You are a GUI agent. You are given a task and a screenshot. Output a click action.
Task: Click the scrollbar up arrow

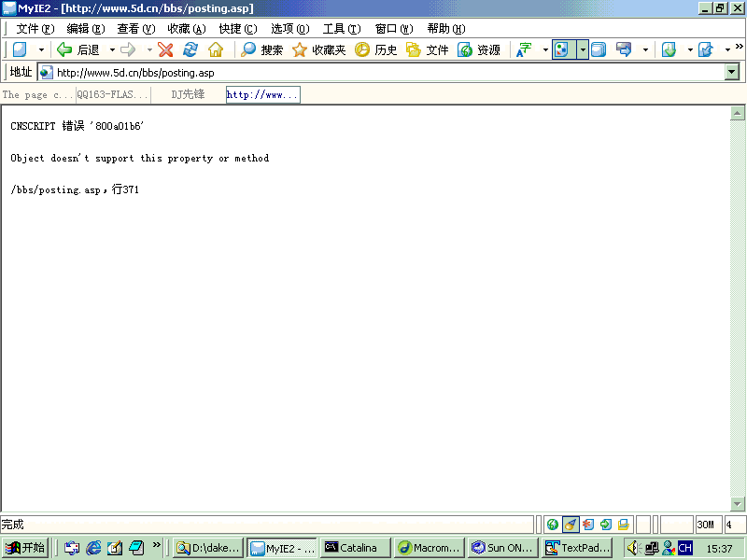[x=737, y=113]
